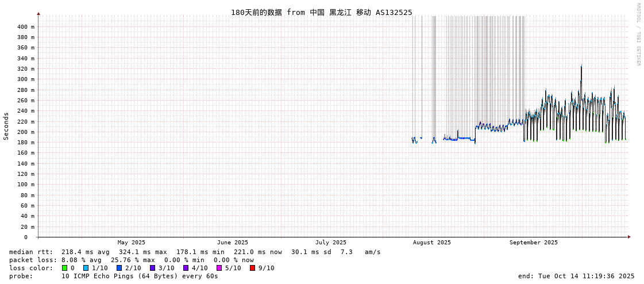Select the September 2025 x-axis label
Screen dimensions: 644x284
click(x=533, y=243)
